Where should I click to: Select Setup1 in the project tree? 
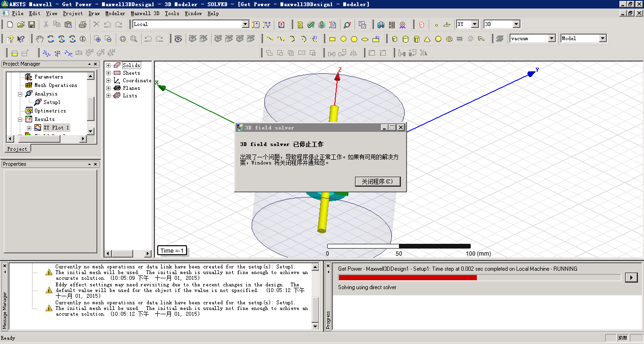coord(52,102)
